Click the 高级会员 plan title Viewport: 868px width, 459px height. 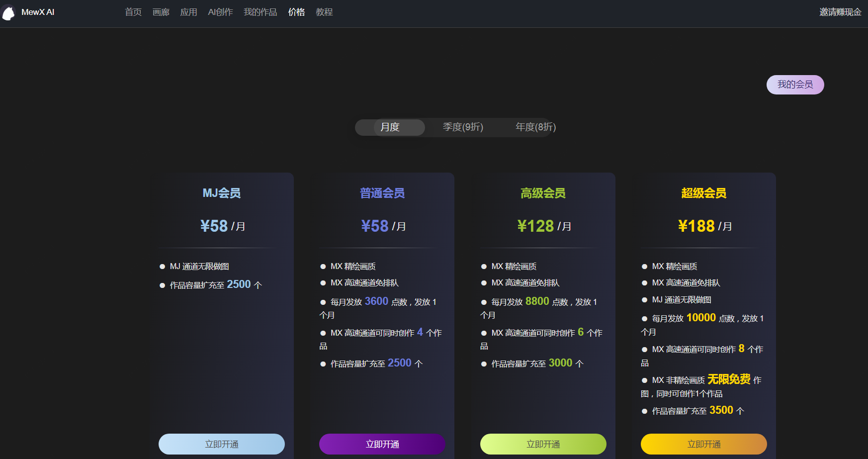pyautogui.click(x=543, y=193)
